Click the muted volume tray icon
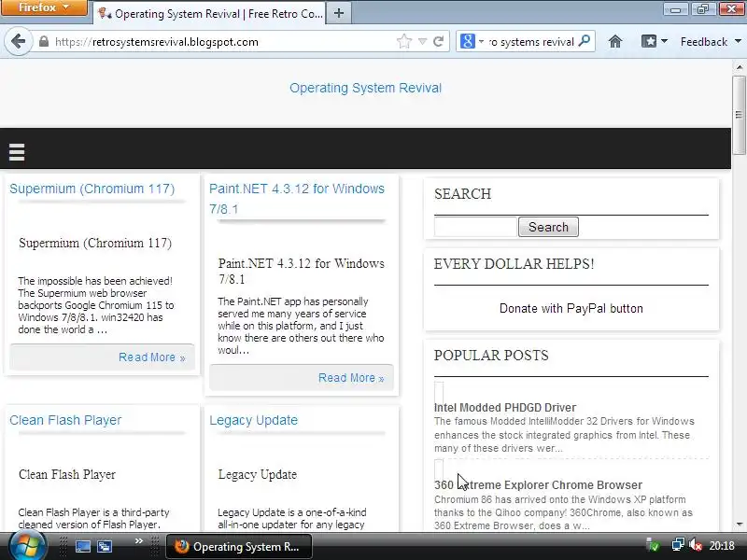This screenshot has height=560, width=747. point(696,545)
